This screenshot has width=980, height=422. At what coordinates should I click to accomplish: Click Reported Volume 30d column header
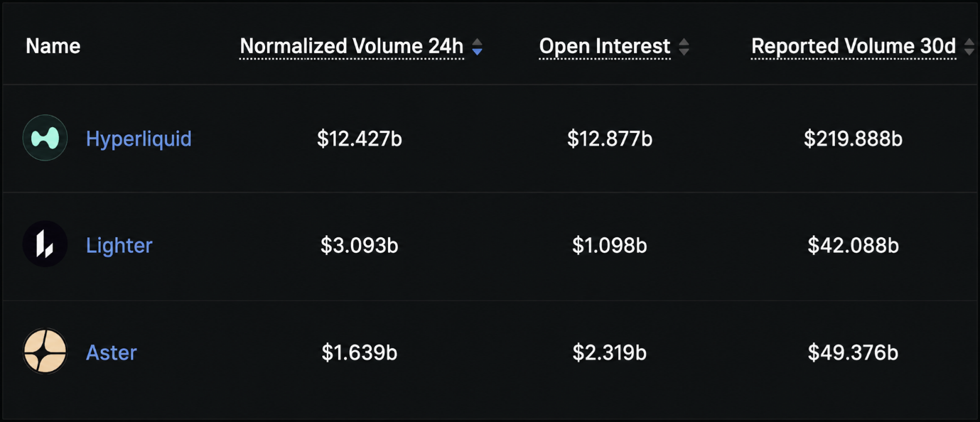click(854, 46)
